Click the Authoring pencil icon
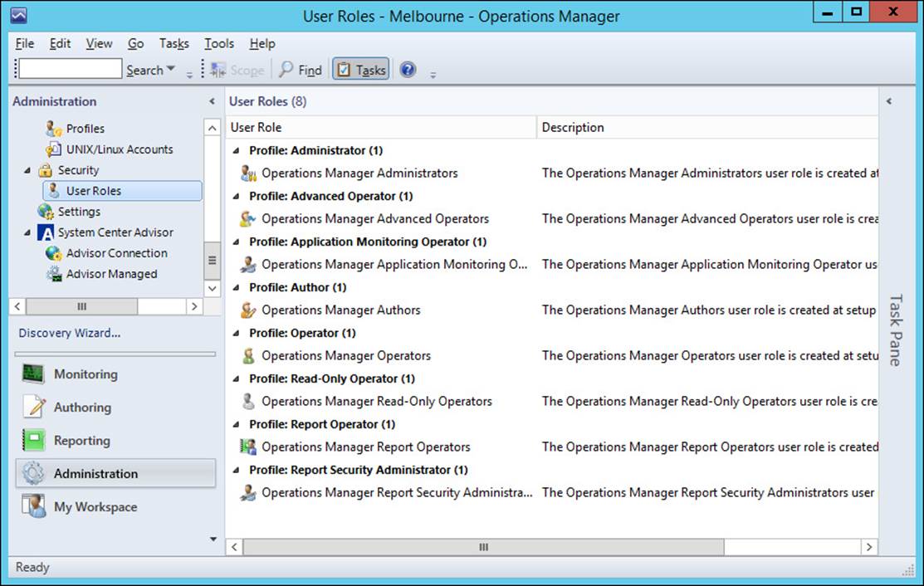 click(34, 407)
